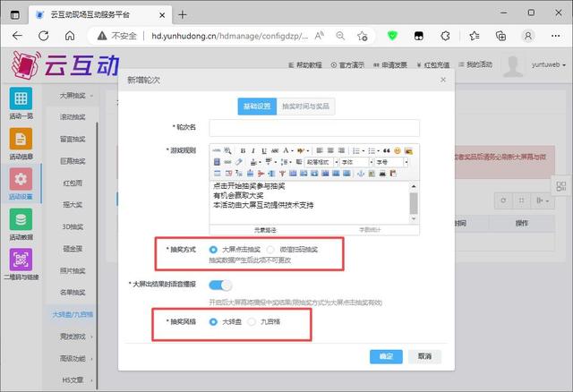Go to browser home page

click(70, 36)
